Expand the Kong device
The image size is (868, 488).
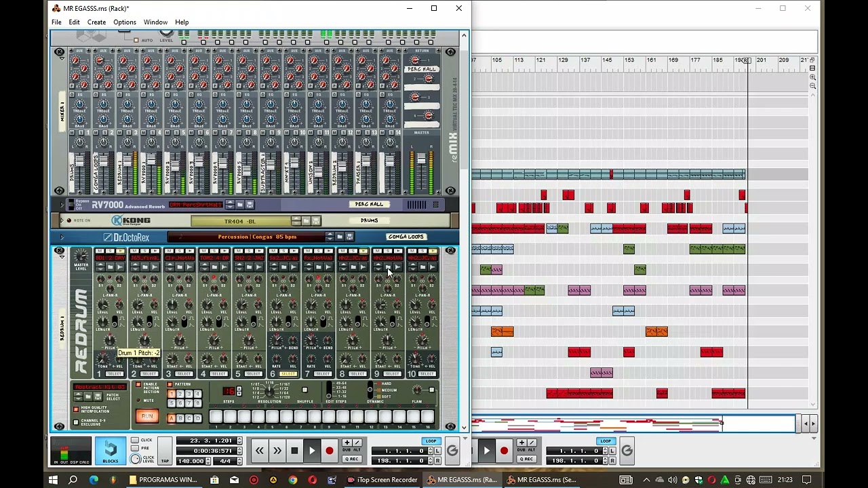click(62, 220)
